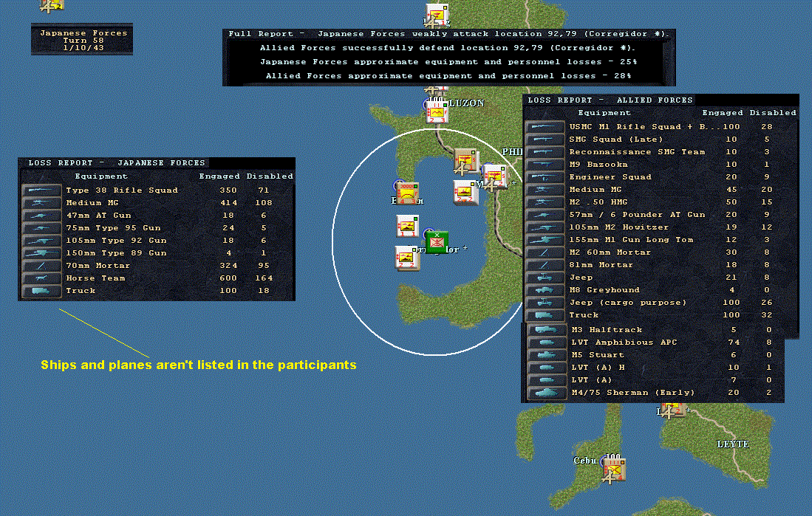Click the 155mm M1 Gun Long Tom icon
Viewport: 812px width, 516px height.
545,240
